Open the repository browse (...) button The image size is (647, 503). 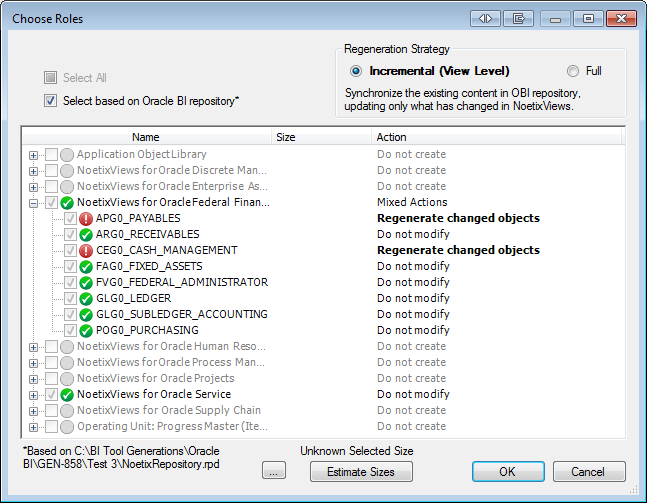[274, 470]
